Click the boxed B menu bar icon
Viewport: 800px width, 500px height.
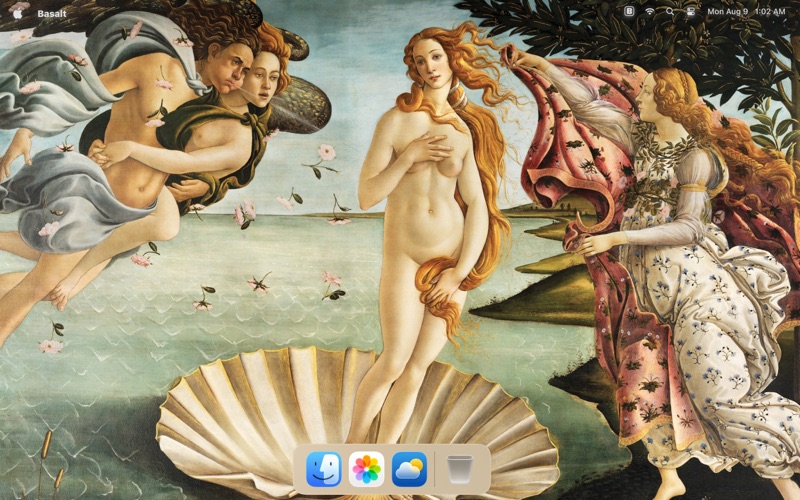[x=629, y=11]
